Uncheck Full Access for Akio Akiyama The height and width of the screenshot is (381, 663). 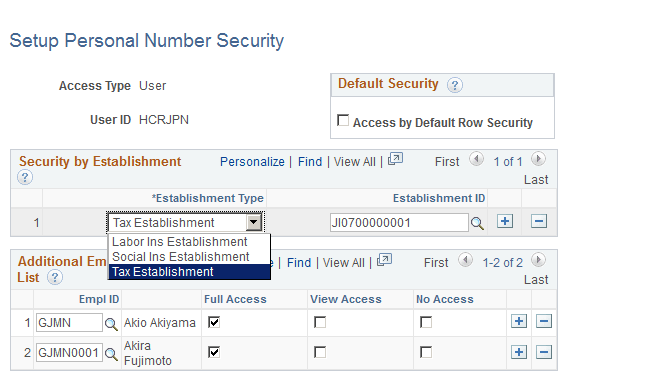tap(214, 322)
